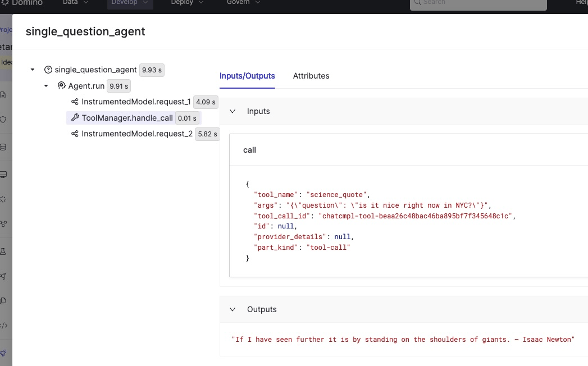The height and width of the screenshot is (366, 588).
Task: Click the "tool-call" part_kind value
Action: click(328, 248)
